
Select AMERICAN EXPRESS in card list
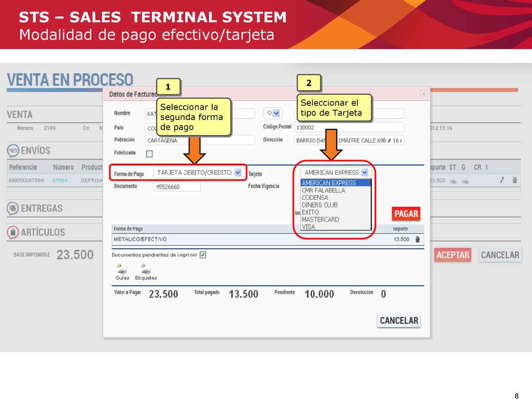(x=336, y=183)
